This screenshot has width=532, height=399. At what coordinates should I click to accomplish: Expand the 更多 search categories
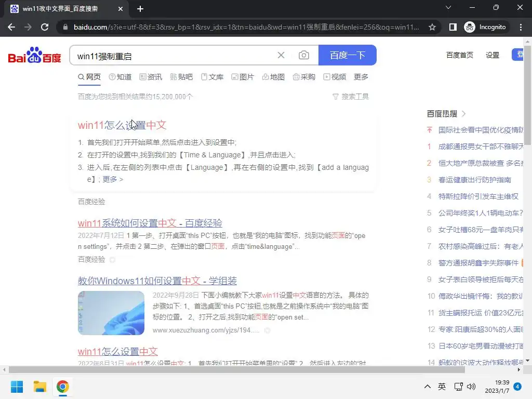pos(361,77)
